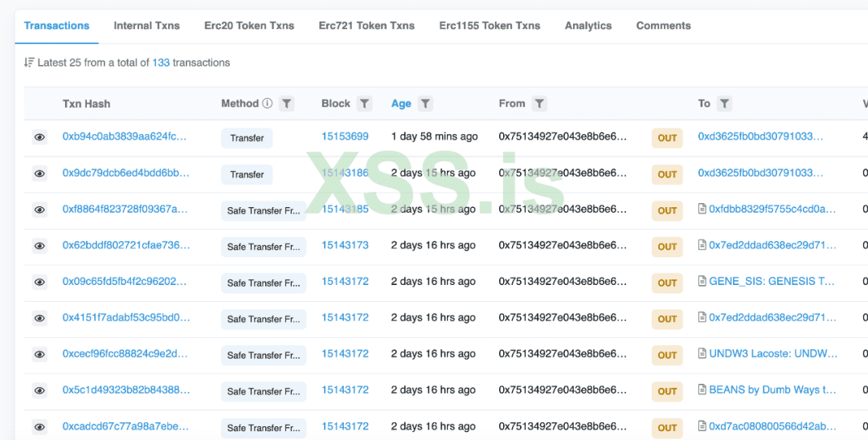
Task: Click contract icon beside GENE_SIS: GENESIS
Action: [x=702, y=281]
